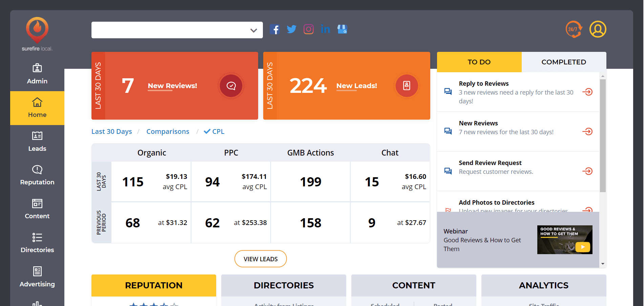
Task: Open the user profile avatar icon
Action: [x=598, y=29]
